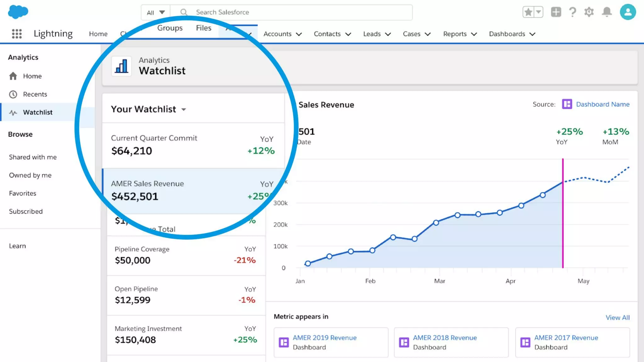Select Recents in the Analytics sidebar
Image resolution: width=644 pixels, height=362 pixels.
35,94
